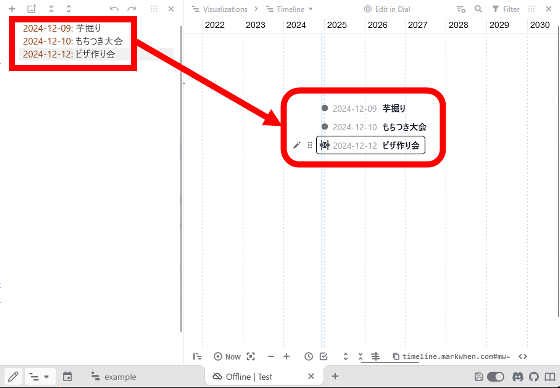560x388 pixels.
Task: Collapse all sections in the editor toolbar
Action: click(x=51, y=9)
